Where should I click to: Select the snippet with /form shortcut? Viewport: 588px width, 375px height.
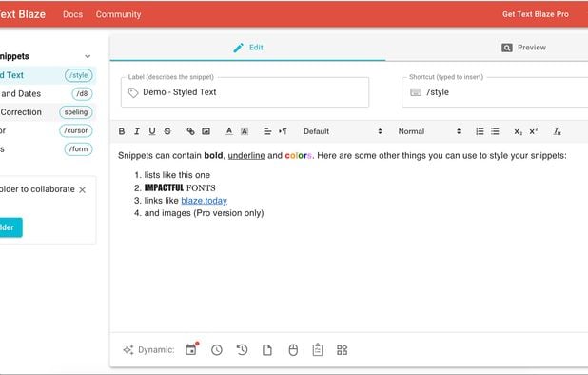coord(48,148)
